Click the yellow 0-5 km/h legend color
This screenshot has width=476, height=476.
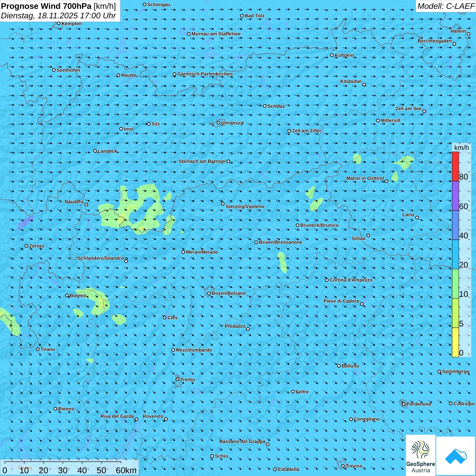pyautogui.click(x=455, y=342)
